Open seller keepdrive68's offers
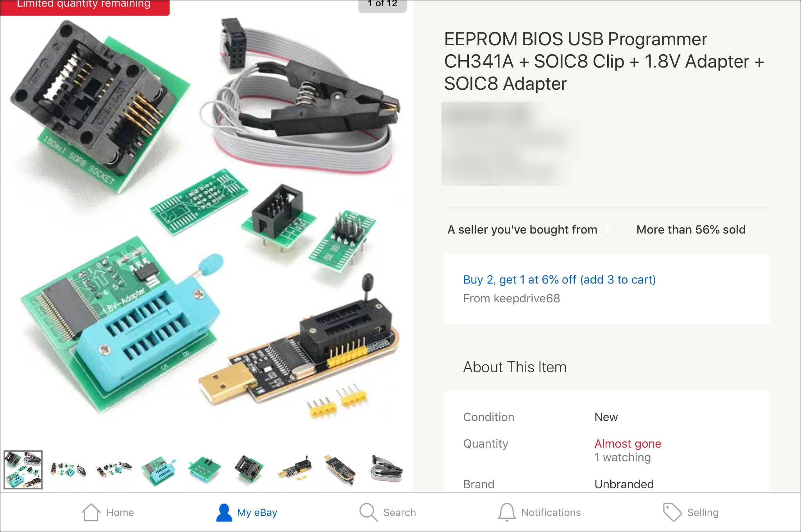 (511, 298)
